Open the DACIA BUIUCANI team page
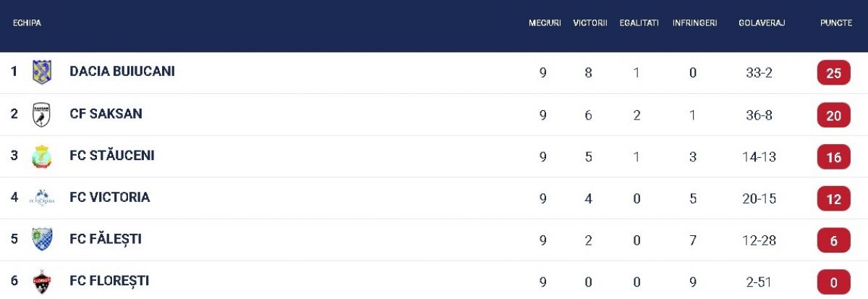Image resolution: width=868 pixels, height=299 pixels. (122, 72)
